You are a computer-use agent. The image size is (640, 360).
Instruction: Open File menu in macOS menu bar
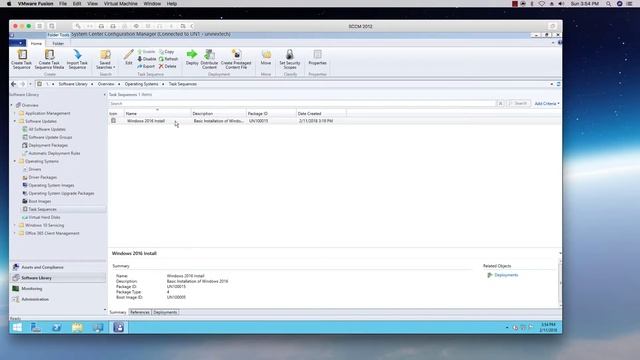coord(62,4)
